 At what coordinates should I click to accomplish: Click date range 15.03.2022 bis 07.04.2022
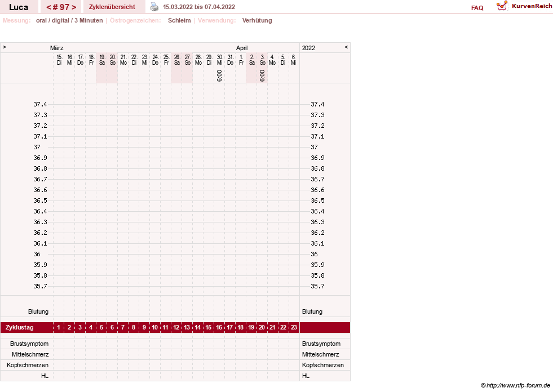click(x=199, y=7)
